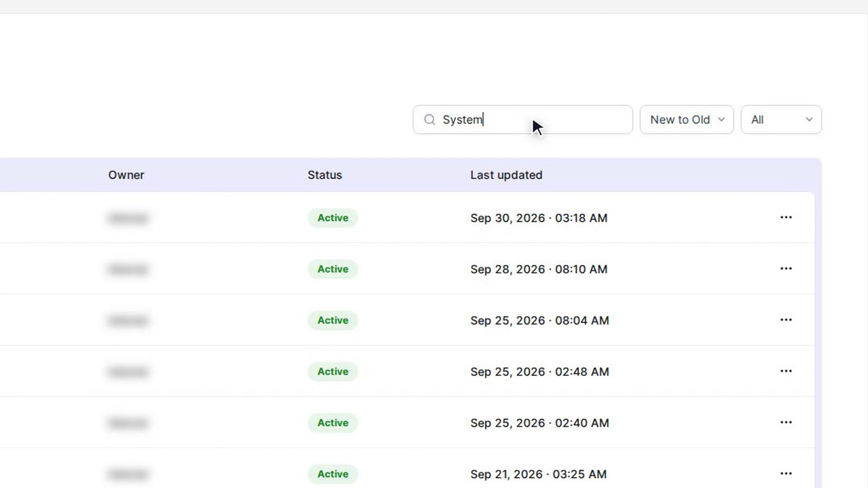
Task: Click Active badge in Sep 21 row
Action: [333, 474]
